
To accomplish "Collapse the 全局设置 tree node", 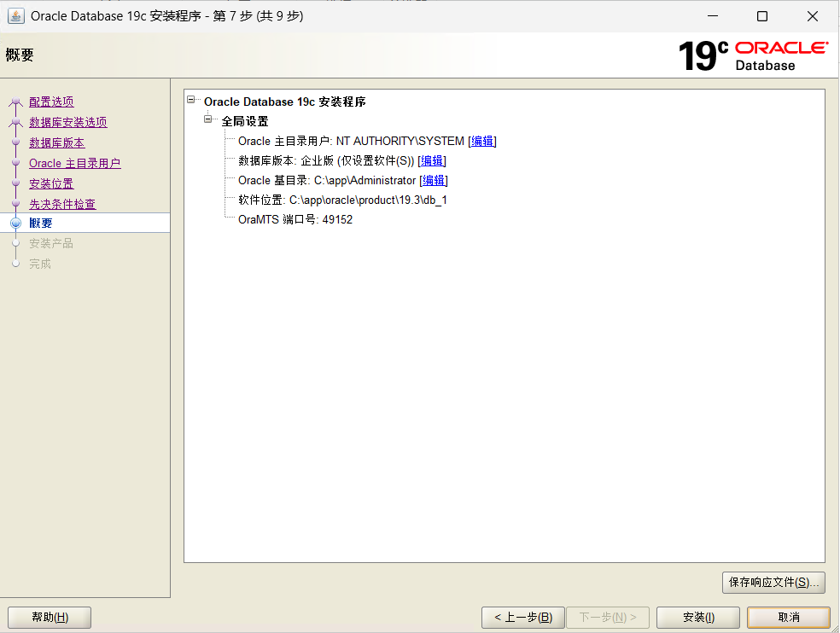I will (207, 120).
